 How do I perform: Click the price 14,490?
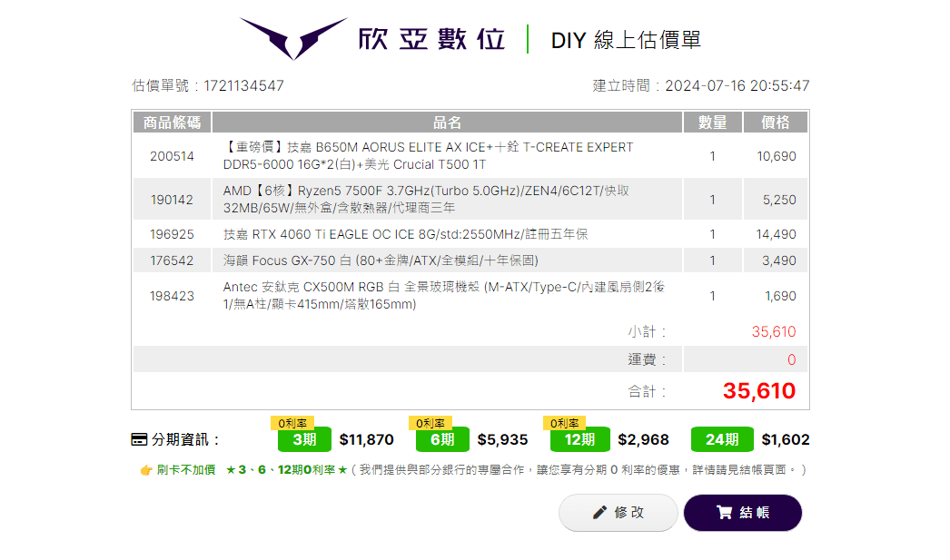point(777,234)
